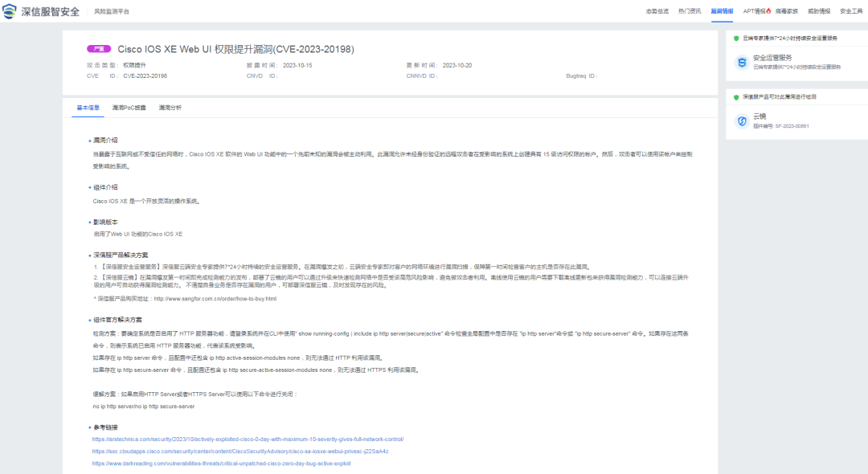Click the CNNVD ID label
This screenshot has width=868, height=474.
pos(421,76)
